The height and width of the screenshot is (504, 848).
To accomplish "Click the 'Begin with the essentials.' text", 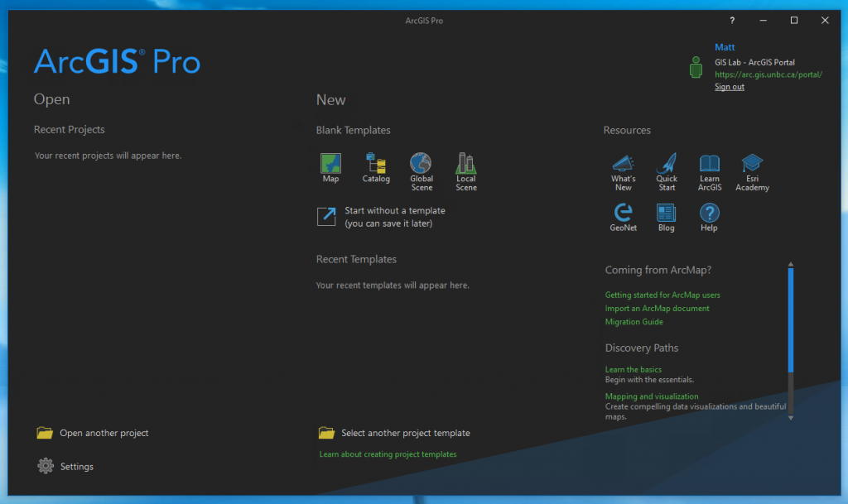I will coord(649,380).
